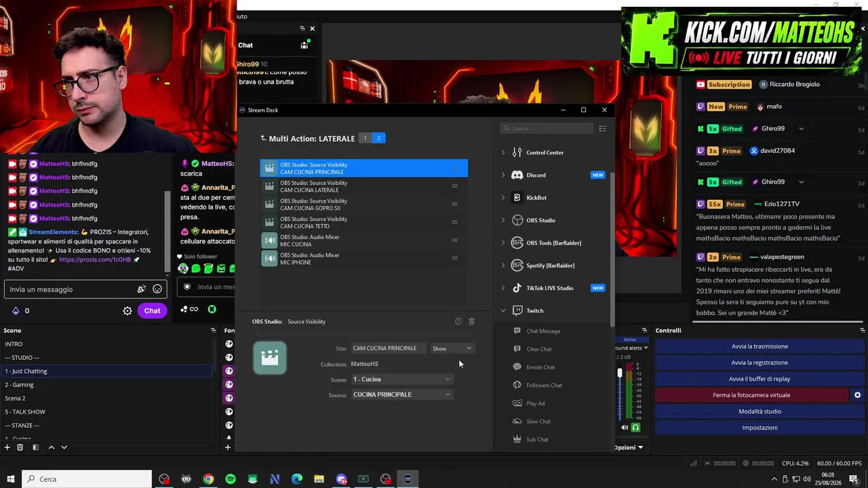Delete the selected action with trash icon
The image size is (868, 488).
(471, 321)
